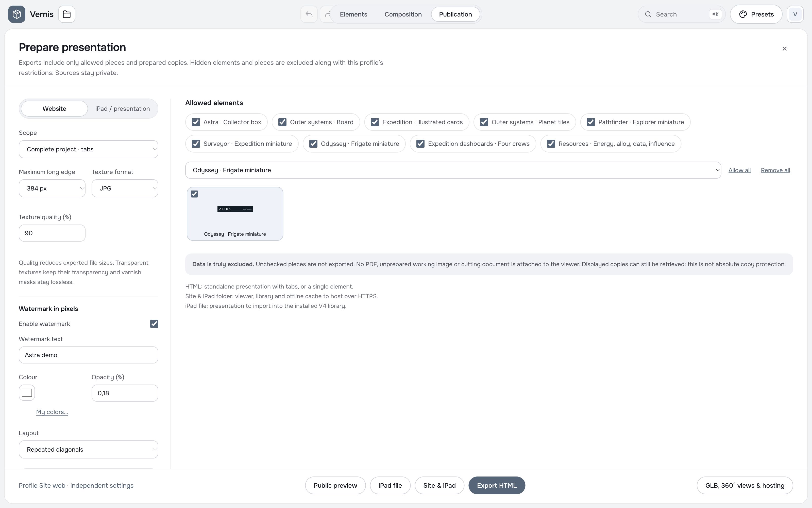The width and height of the screenshot is (812, 508).
Task: Toggle Expedition dashboards · Four crews checkbox
Action: (x=420, y=144)
